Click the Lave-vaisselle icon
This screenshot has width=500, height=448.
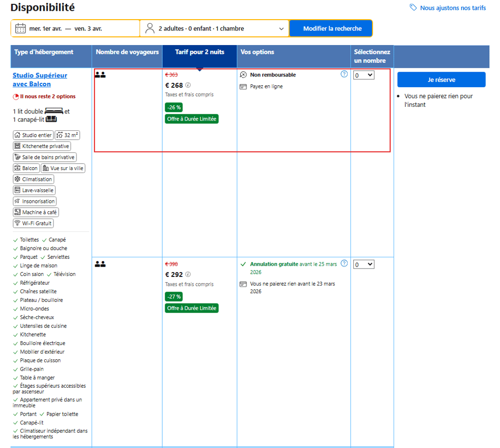click(x=18, y=190)
